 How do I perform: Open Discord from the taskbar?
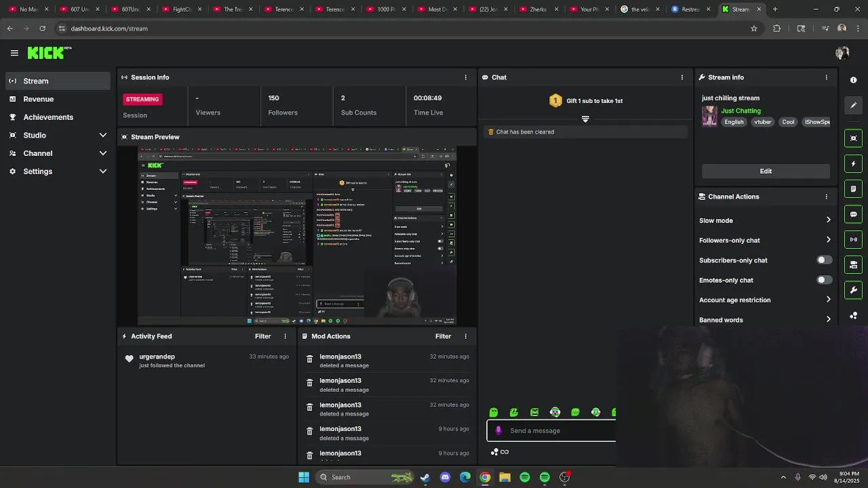pyautogui.click(x=445, y=477)
